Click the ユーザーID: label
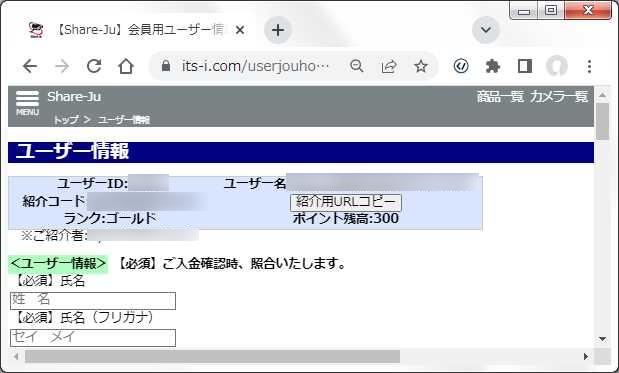Viewport: 619px width, 373px height. (x=92, y=184)
